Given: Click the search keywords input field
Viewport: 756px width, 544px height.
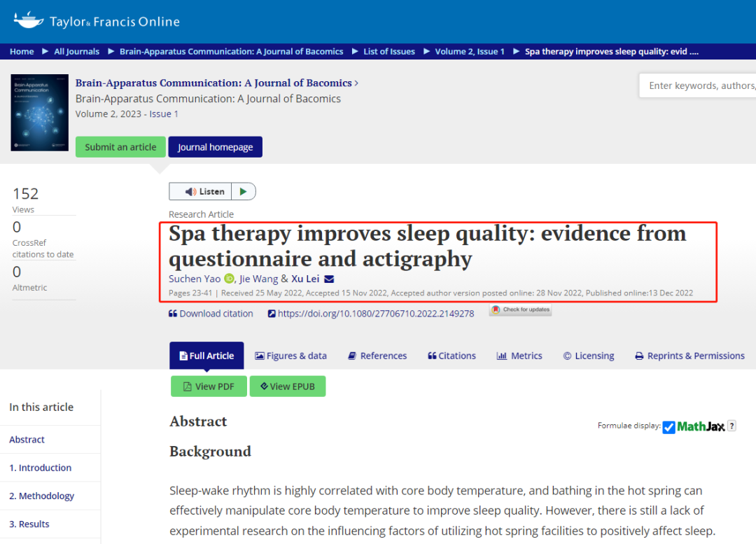Looking at the screenshot, I should pyautogui.click(x=700, y=85).
